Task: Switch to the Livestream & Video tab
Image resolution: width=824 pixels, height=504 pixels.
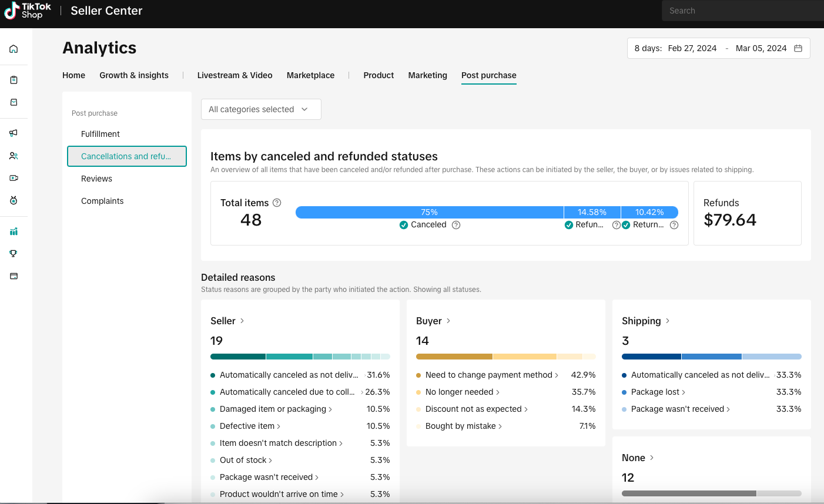Action: pyautogui.click(x=235, y=75)
